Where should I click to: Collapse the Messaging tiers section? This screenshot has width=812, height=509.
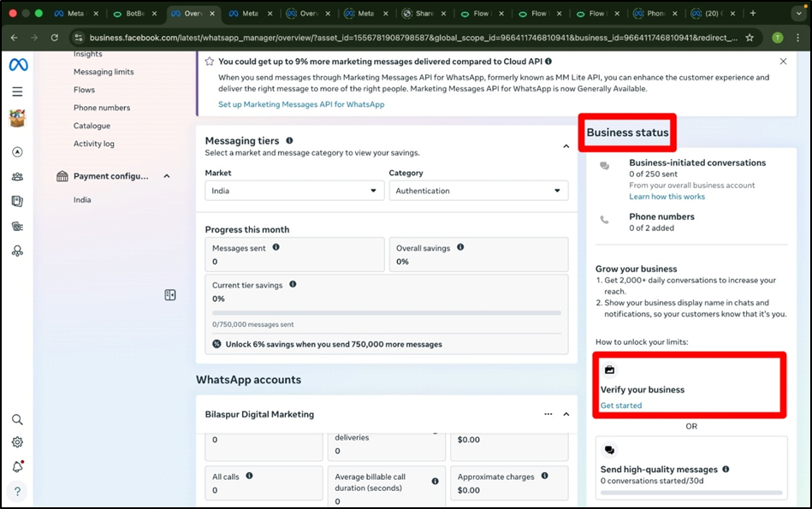(566, 146)
